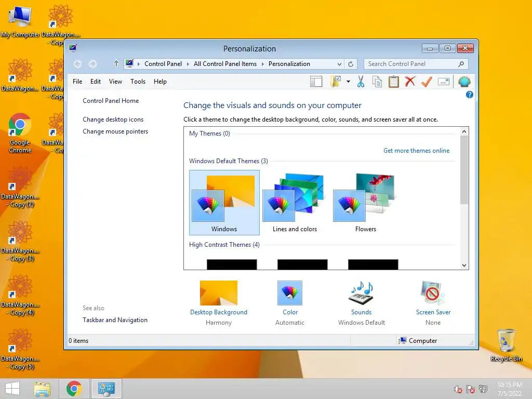Click the Copy toolbar icon
532x399 pixels.
pos(377,82)
